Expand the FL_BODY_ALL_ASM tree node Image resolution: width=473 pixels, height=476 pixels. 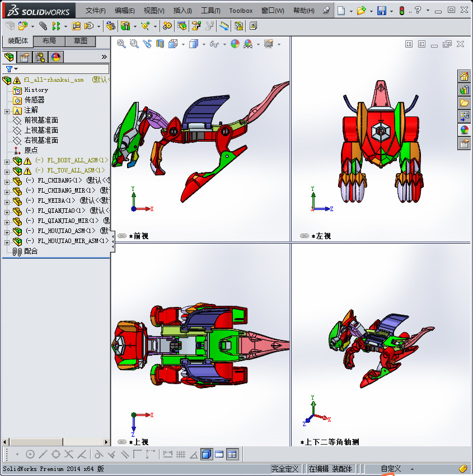tap(6, 162)
